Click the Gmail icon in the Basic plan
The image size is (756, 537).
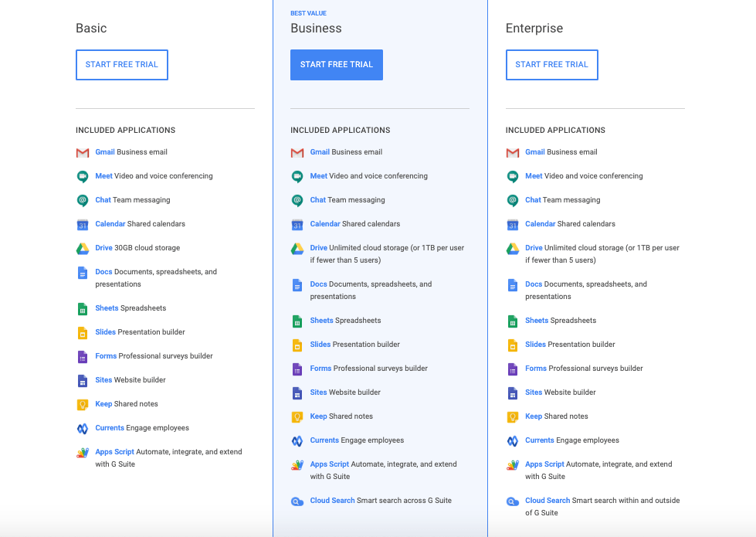point(83,152)
